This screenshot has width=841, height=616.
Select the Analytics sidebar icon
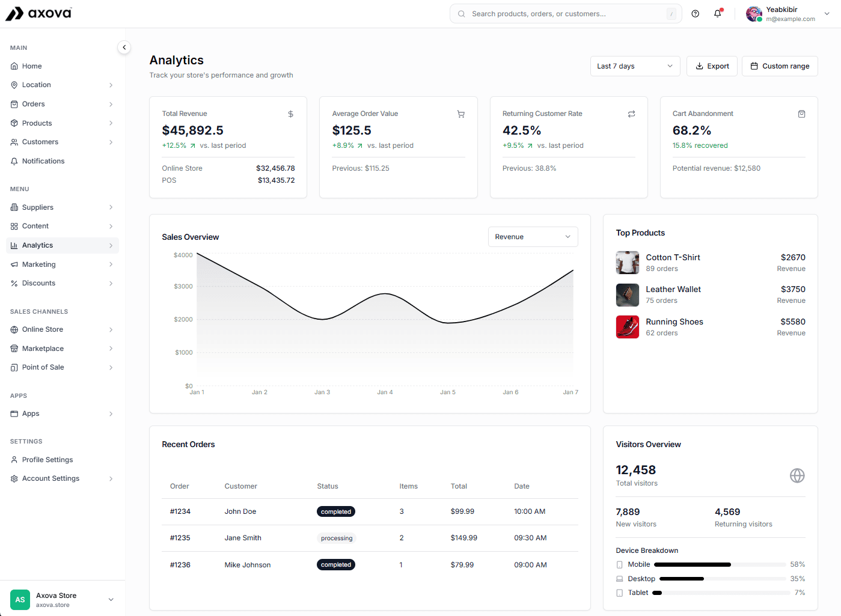(x=13, y=245)
